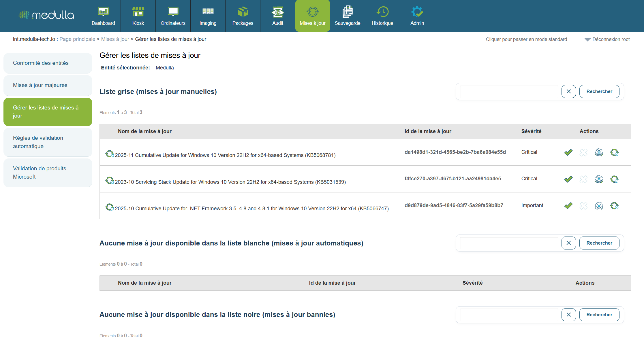644x346 pixels.
Task: Ban KB5031539 update via refresh-block icon
Action: [614, 179]
